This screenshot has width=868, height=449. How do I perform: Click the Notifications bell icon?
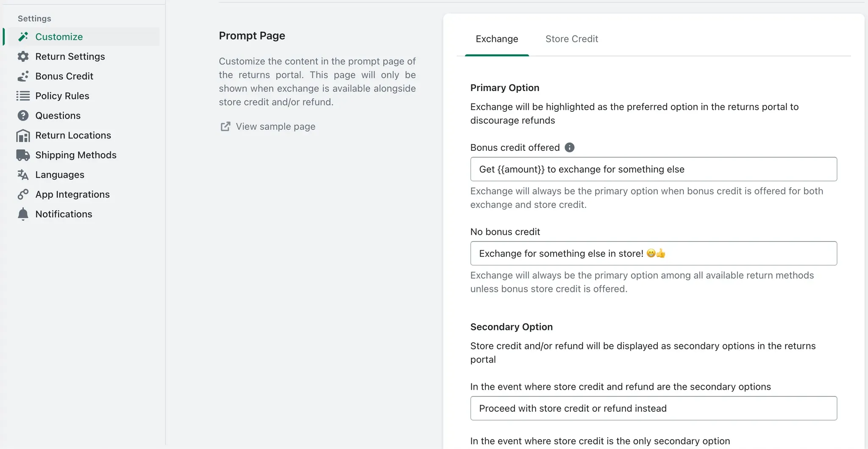tap(23, 214)
